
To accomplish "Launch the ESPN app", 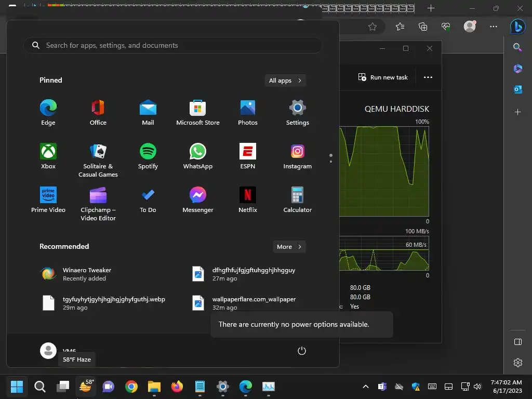I will coord(248,156).
